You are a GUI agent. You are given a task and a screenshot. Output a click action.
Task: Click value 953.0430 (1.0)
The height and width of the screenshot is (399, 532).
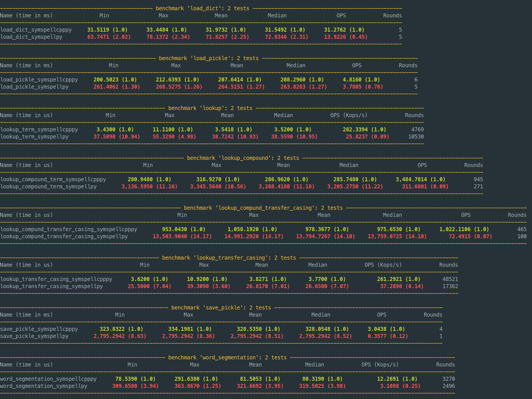(x=183, y=229)
